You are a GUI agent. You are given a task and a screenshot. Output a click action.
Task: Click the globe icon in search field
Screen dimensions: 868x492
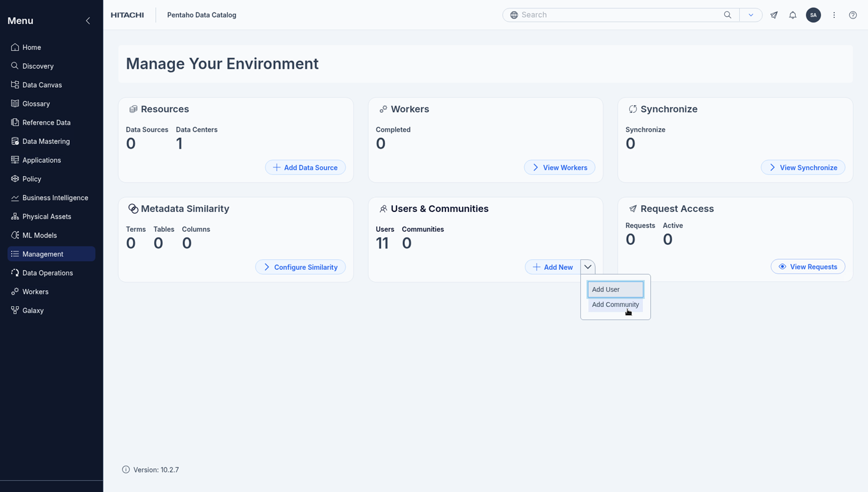[x=514, y=15]
